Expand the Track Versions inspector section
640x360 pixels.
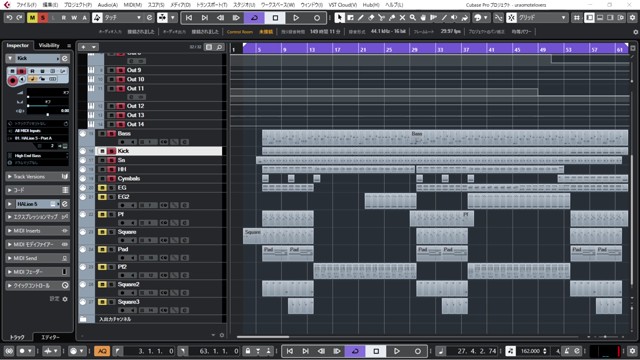(x=37, y=177)
